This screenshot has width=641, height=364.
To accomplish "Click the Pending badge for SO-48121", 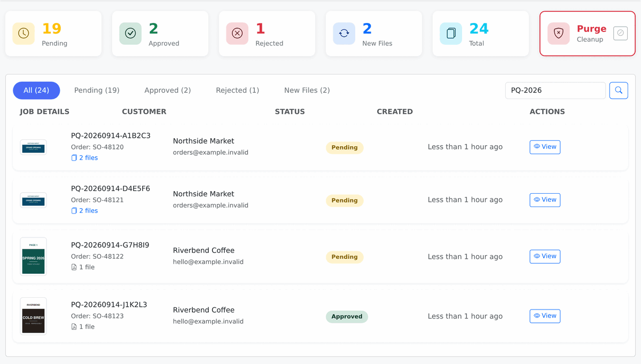I will (x=345, y=201).
